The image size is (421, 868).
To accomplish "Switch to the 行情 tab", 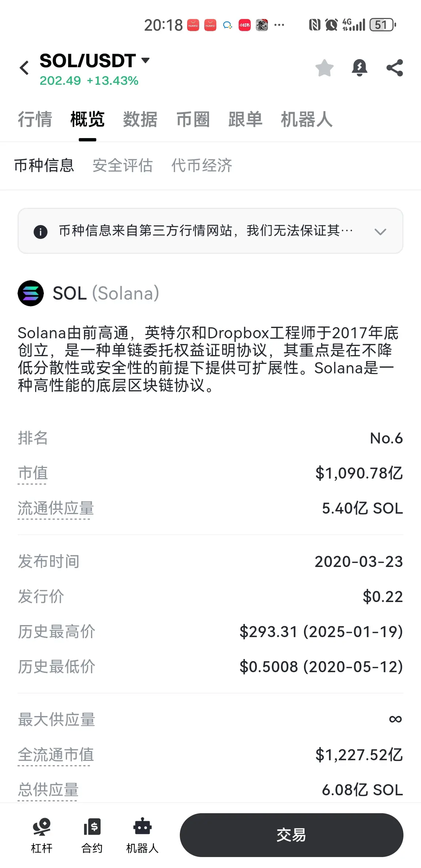I will 35,119.
